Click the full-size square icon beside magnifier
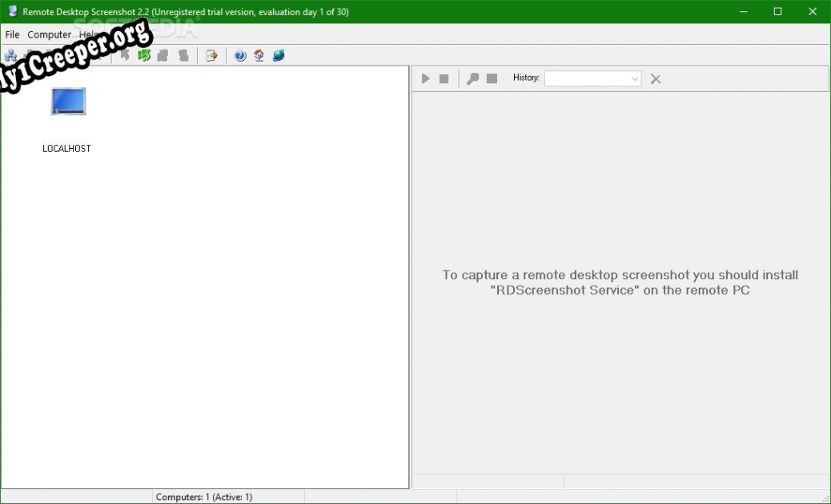 click(x=492, y=78)
